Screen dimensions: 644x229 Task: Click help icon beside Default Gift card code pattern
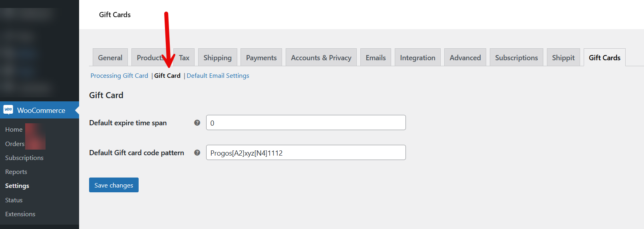click(x=197, y=153)
